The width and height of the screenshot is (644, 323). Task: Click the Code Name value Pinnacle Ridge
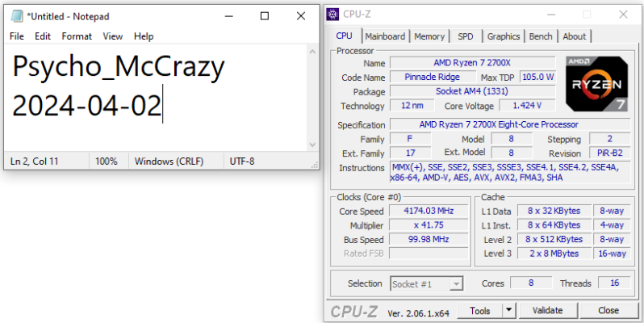tap(432, 77)
